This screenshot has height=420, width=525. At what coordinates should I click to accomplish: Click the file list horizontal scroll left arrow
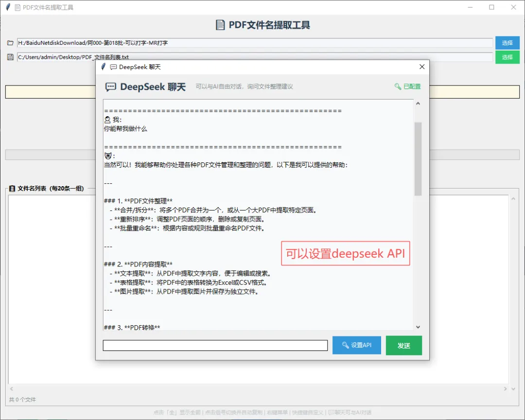click(11, 389)
